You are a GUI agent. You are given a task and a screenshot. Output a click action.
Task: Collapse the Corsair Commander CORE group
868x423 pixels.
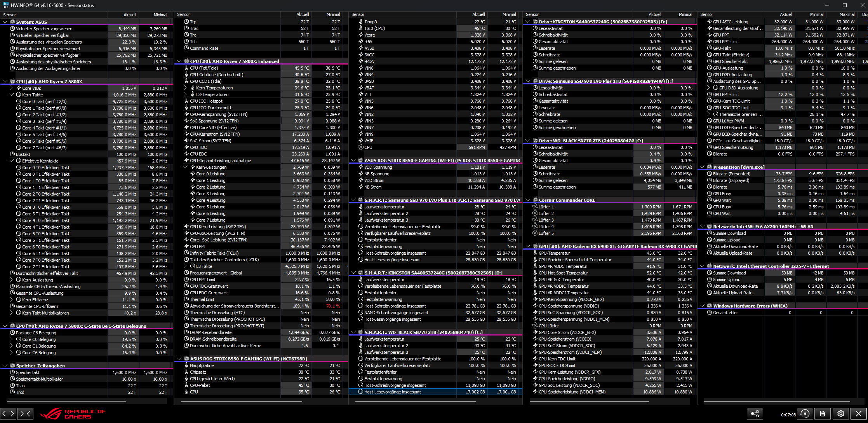528,200
